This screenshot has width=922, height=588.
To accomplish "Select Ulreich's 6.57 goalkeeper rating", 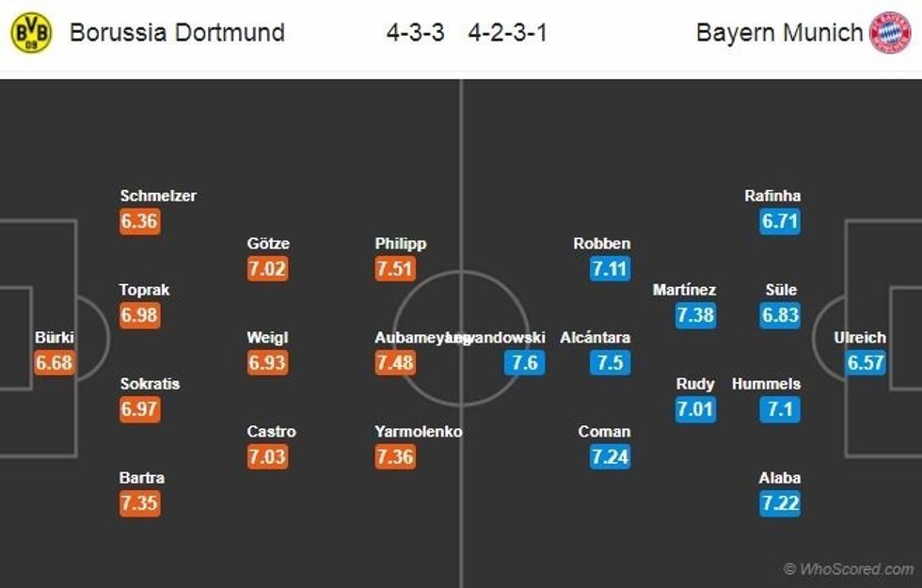I will click(x=865, y=362).
